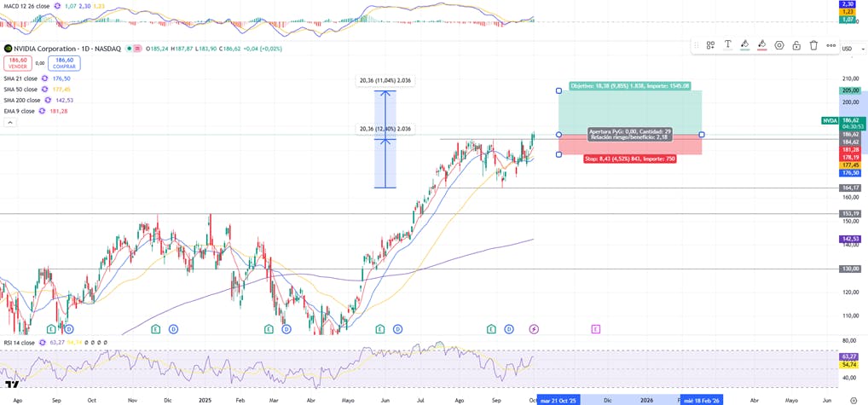Image resolution: width=868 pixels, height=405 pixels.
Task: Click the purple icon next to SMA 50 close
Action: click(44, 89)
